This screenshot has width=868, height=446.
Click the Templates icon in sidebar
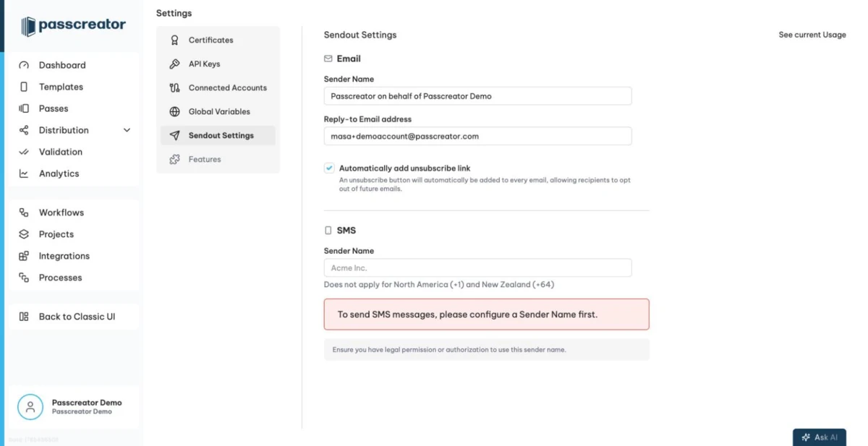[24, 87]
